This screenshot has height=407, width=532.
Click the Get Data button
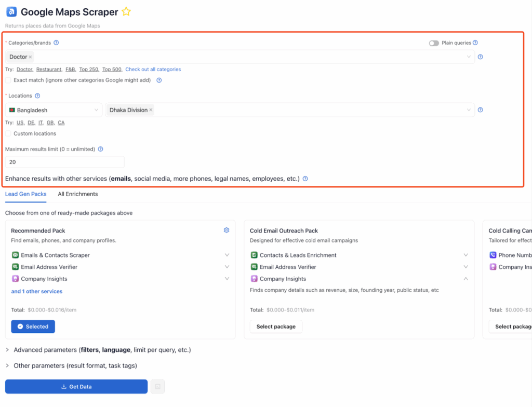[x=76, y=387]
